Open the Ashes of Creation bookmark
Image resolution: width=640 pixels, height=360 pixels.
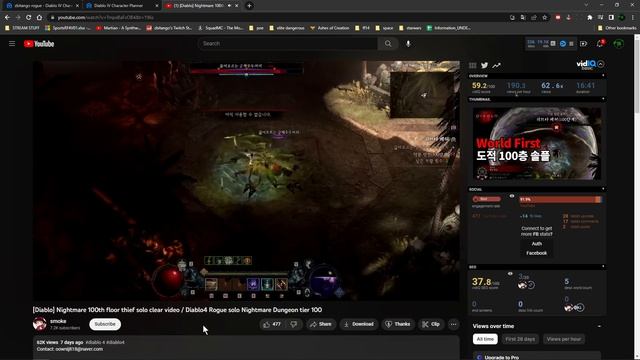point(330,28)
